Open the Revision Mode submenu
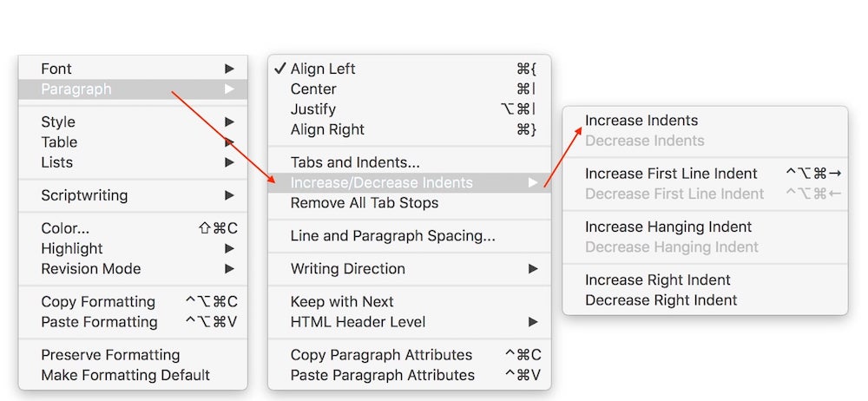This screenshot has height=401, width=868. pos(90,269)
